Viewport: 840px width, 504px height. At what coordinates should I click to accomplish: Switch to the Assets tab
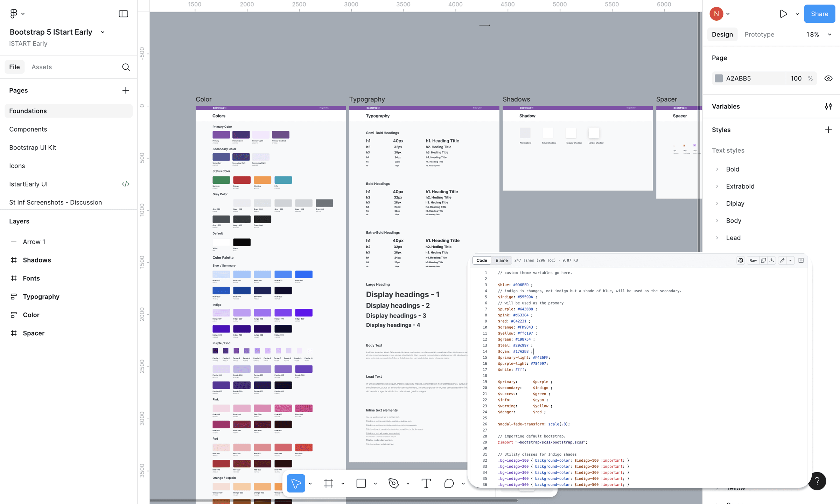point(42,67)
